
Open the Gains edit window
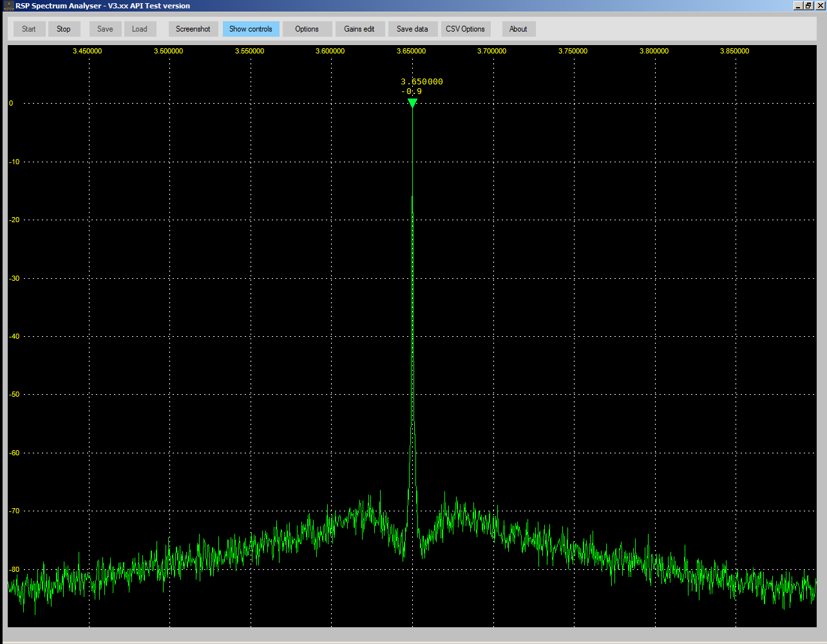(359, 29)
